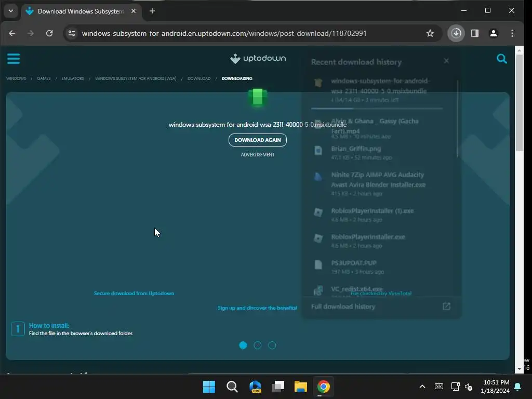Viewport: 532px width, 399px height.
Task: Open Chrome side panel icon
Action: pos(475,33)
